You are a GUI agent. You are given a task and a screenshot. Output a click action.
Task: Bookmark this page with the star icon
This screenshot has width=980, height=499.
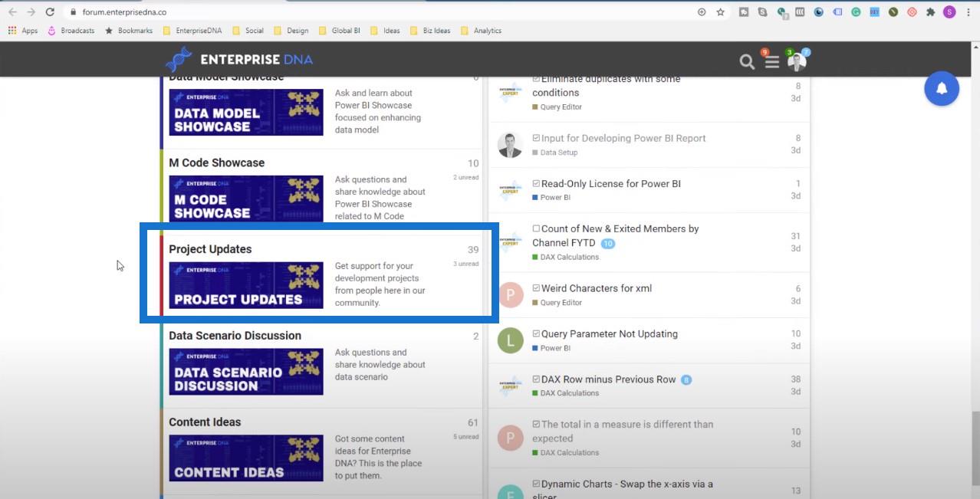(720, 12)
